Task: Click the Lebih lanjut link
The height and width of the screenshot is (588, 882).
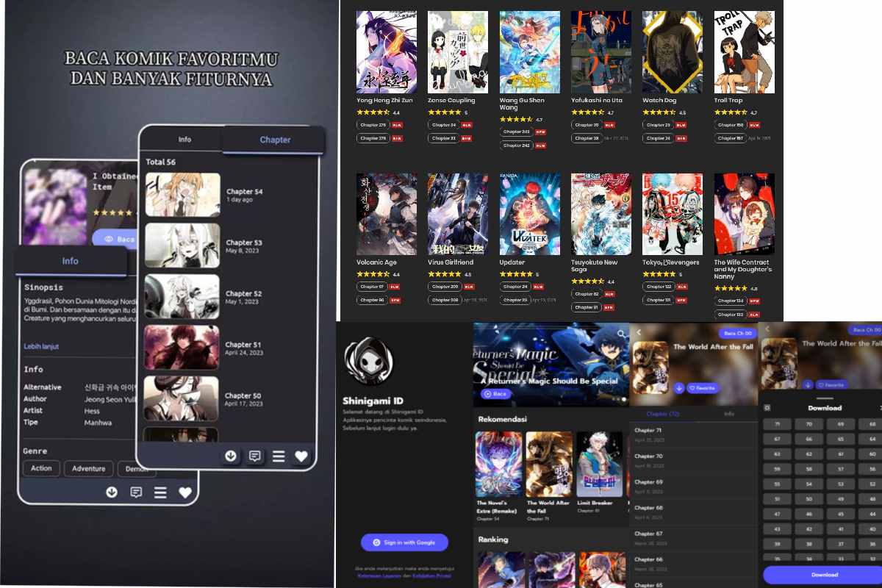Action: [41, 346]
